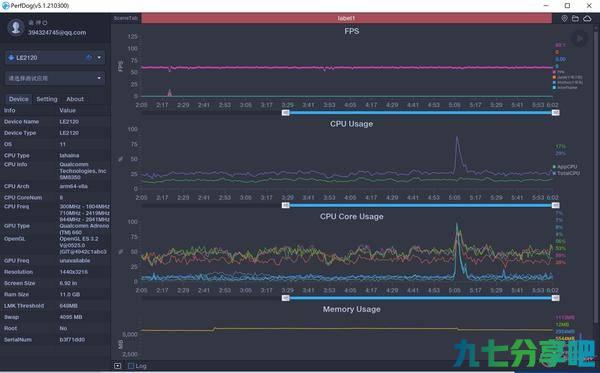Toggle the orange Jank legend checkbox in FPS chart
Screen dimensions: 600x373
click(x=554, y=77)
